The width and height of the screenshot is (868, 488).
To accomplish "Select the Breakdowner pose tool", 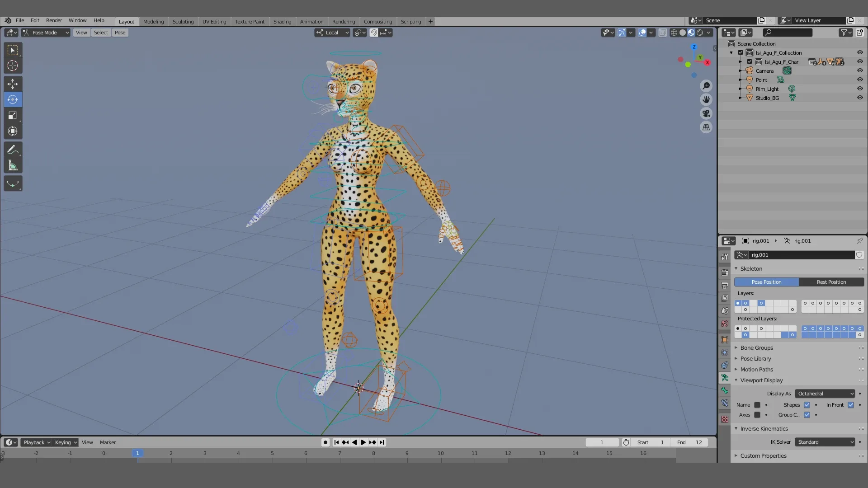I will point(13,183).
